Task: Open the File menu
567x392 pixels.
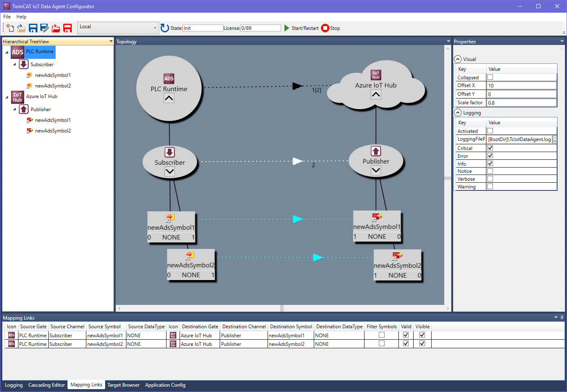Action: [7, 17]
